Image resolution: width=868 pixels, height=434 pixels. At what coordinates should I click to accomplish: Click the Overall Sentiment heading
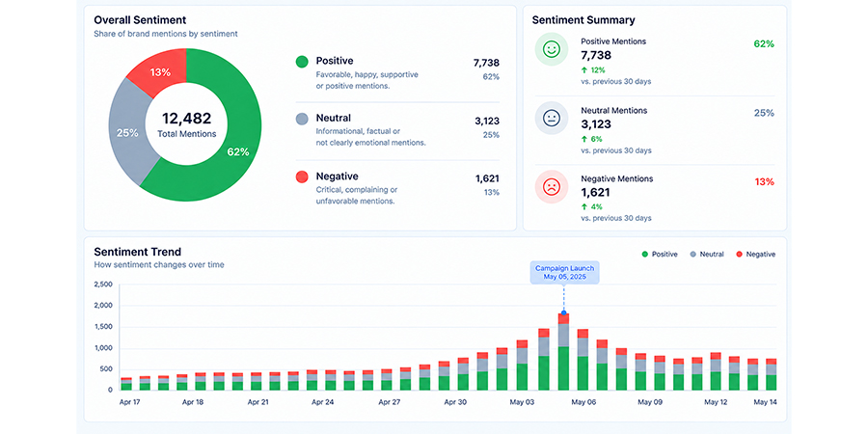click(x=140, y=20)
